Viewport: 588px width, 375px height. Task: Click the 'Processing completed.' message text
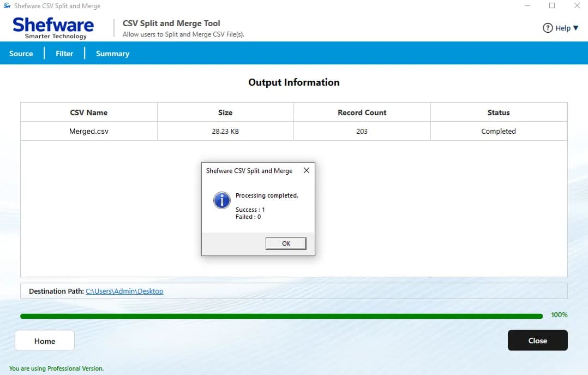pyautogui.click(x=267, y=195)
